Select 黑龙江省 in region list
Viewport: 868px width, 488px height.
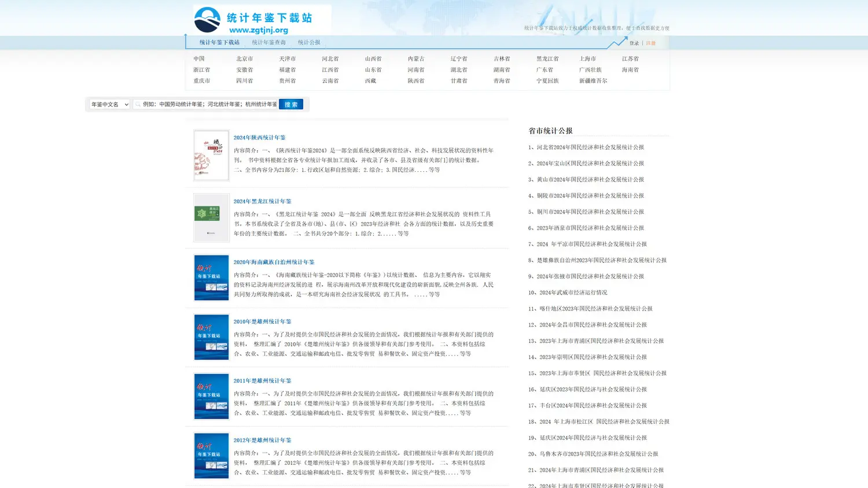[x=547, y=59]
